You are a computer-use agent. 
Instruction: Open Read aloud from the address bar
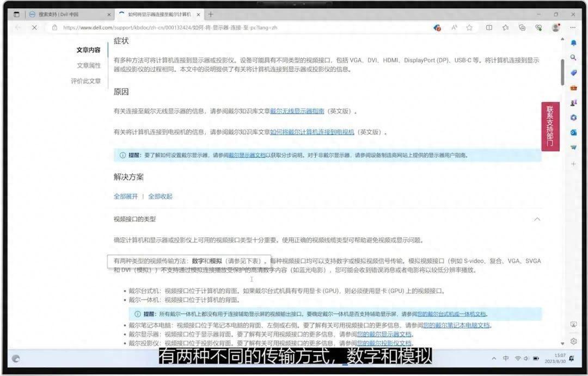coord(454,28)
